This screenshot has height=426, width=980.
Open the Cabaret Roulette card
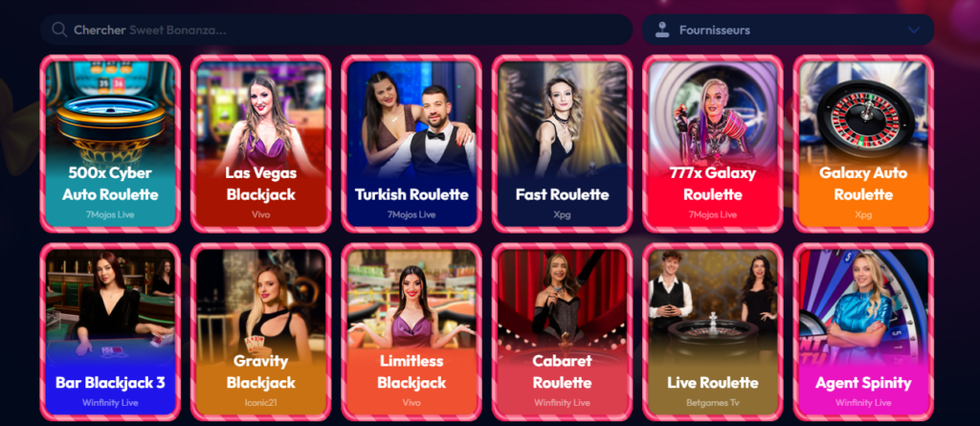point(562,332)
